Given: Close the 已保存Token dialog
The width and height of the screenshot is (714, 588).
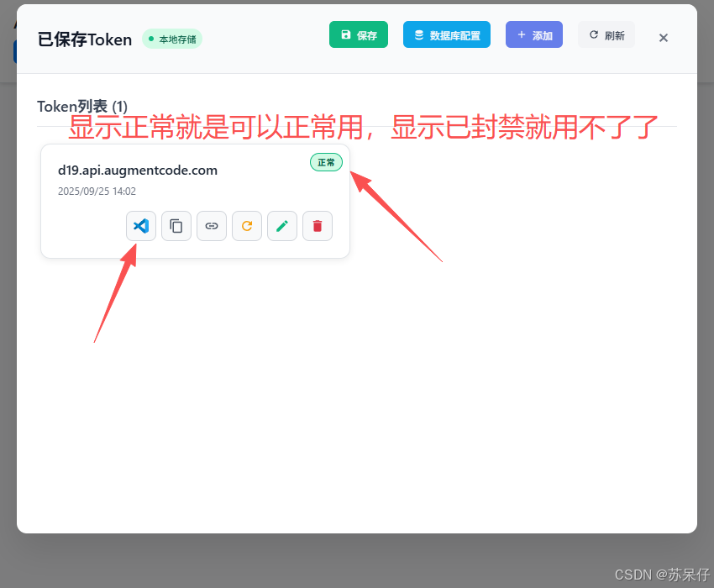Looking at the screenshot, I should click(x=663, y=37).
